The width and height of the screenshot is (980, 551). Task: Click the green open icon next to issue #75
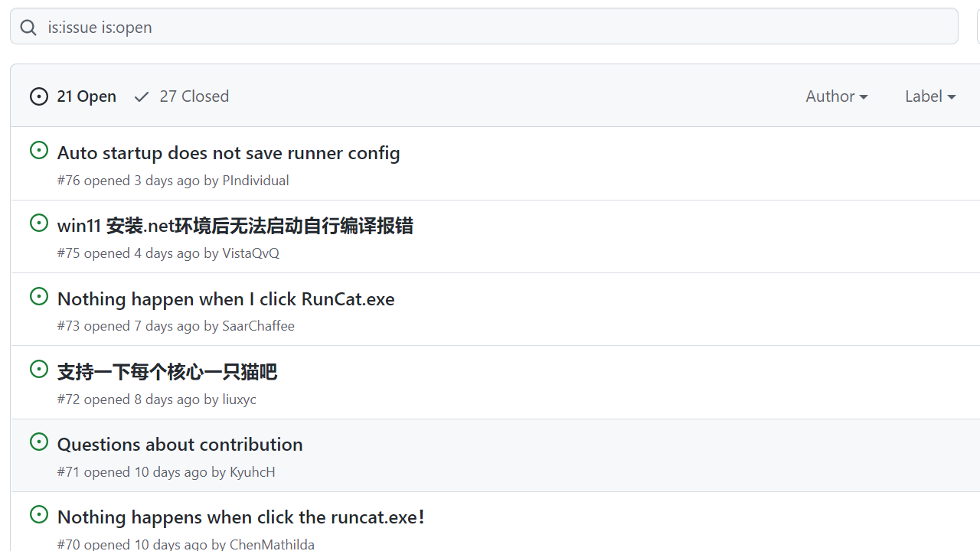(39, 223)
